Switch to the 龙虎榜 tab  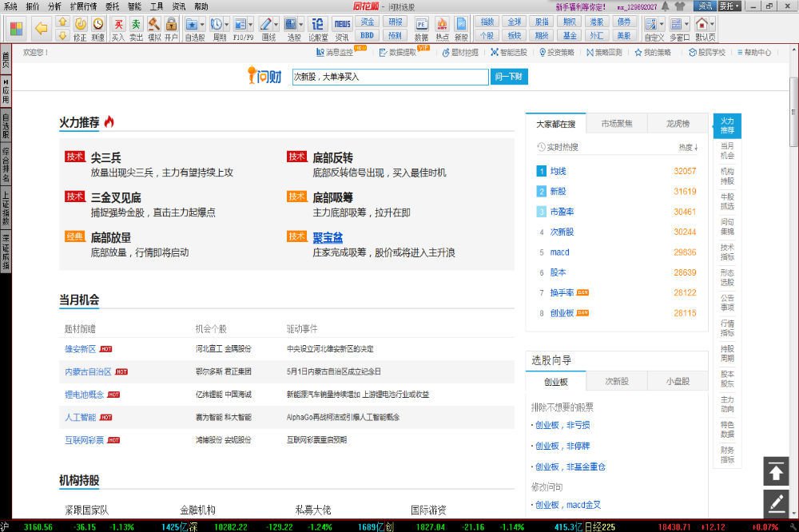point(678,123)
